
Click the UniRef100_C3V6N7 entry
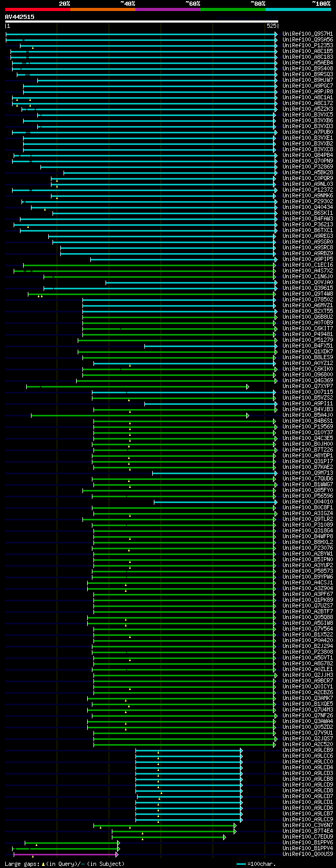click(308, 825)
